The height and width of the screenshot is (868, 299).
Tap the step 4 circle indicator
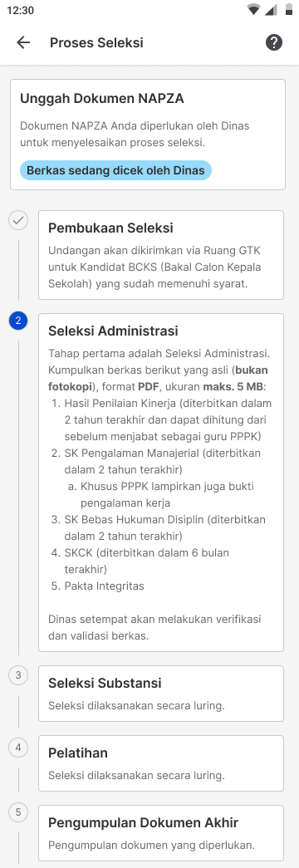(x=18, y=748)
